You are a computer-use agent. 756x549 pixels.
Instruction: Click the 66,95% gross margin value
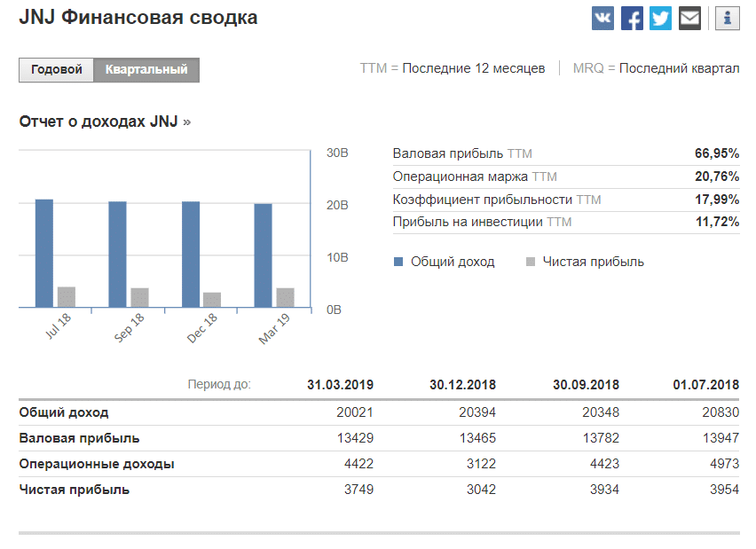[717, 153]
